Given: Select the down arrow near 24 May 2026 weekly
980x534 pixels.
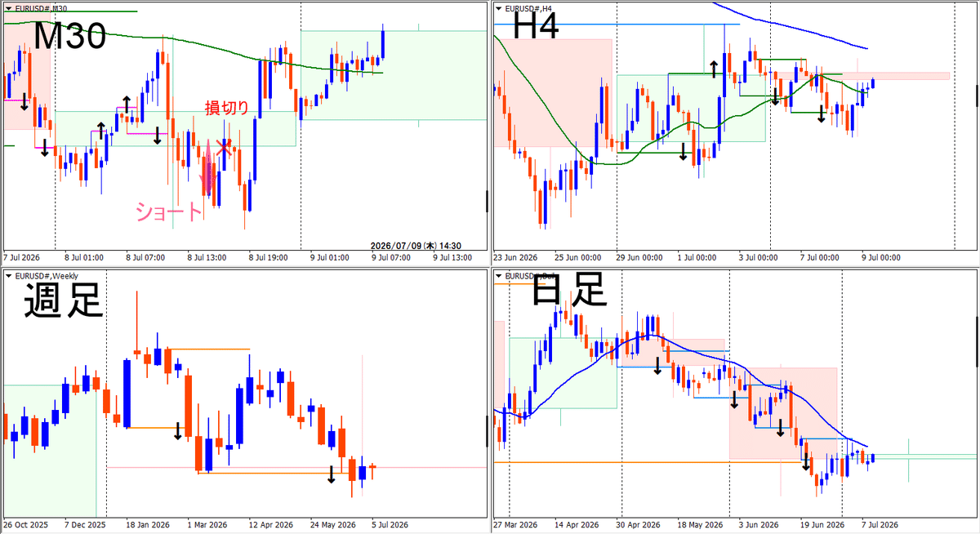Looking at the screenshot, I should click(x=331, y=474).
